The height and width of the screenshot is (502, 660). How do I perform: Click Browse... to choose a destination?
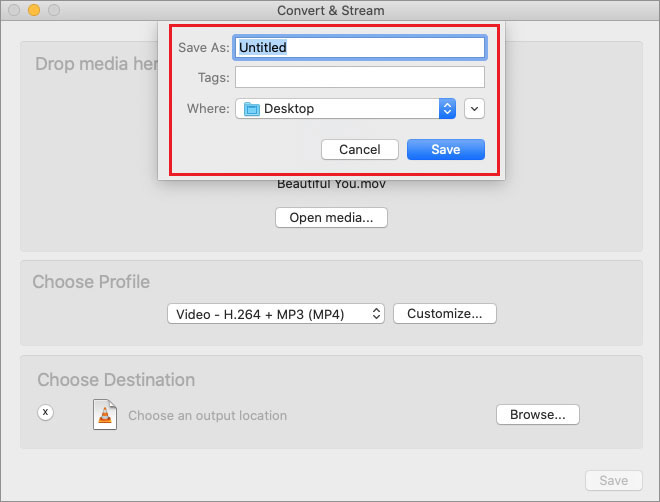pyautogui.click(x=537, y=414)
